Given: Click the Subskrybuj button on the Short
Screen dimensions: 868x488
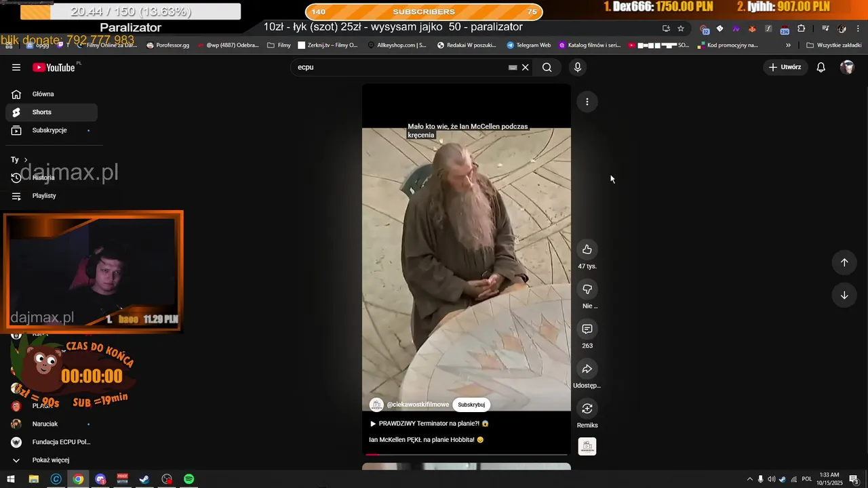Looking at the screenshot, I should 471,405.
